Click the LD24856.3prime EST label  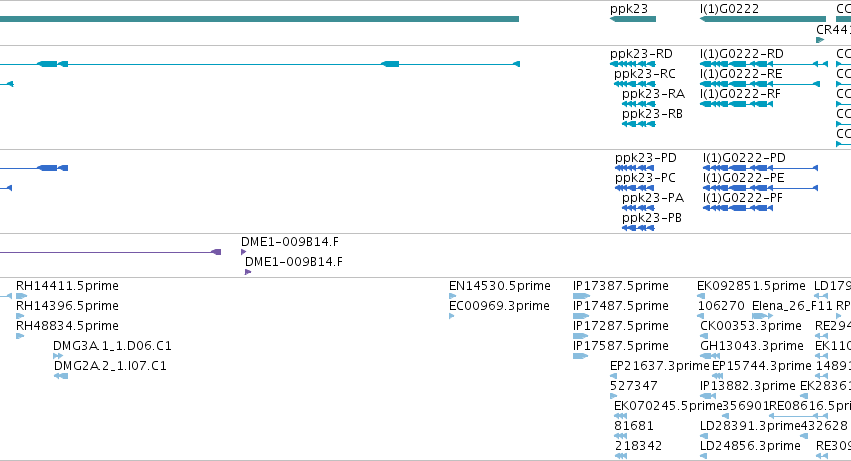(x=750, y=446)
